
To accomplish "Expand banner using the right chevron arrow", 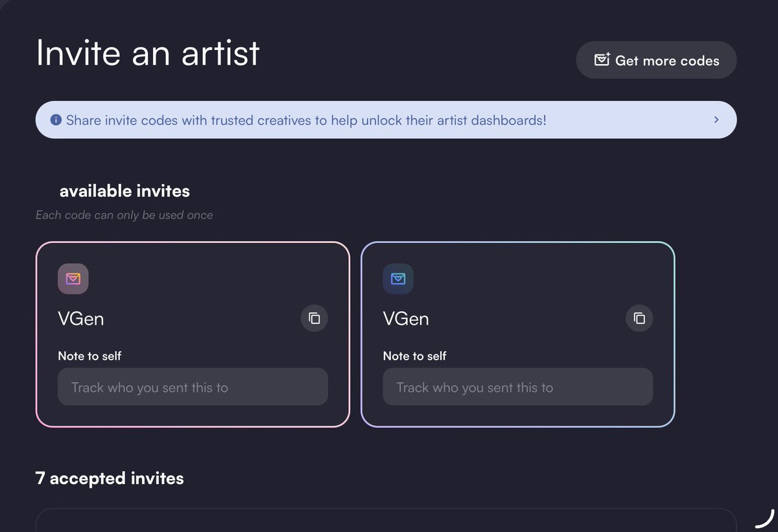I will coord(716,120).
